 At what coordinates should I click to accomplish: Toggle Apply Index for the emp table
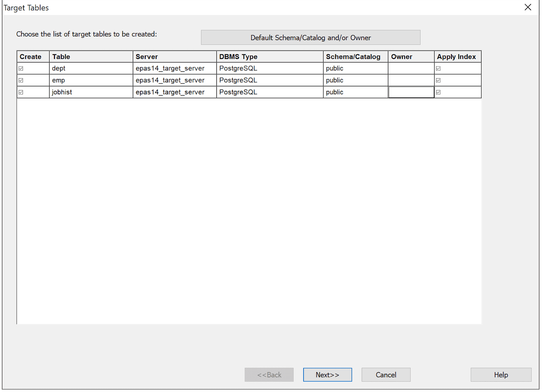click(438, 80)
